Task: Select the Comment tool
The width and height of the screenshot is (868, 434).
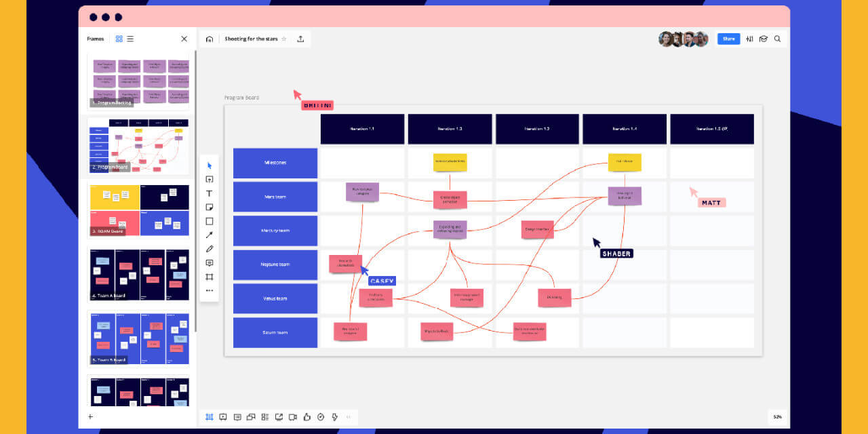Action: pyautogui.click(x=210, y=263)
